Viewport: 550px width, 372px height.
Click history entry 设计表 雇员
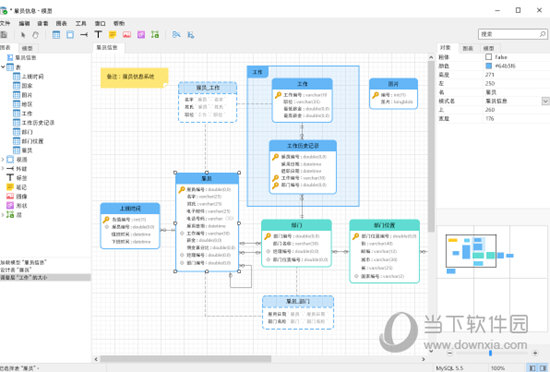click(45, 270)
